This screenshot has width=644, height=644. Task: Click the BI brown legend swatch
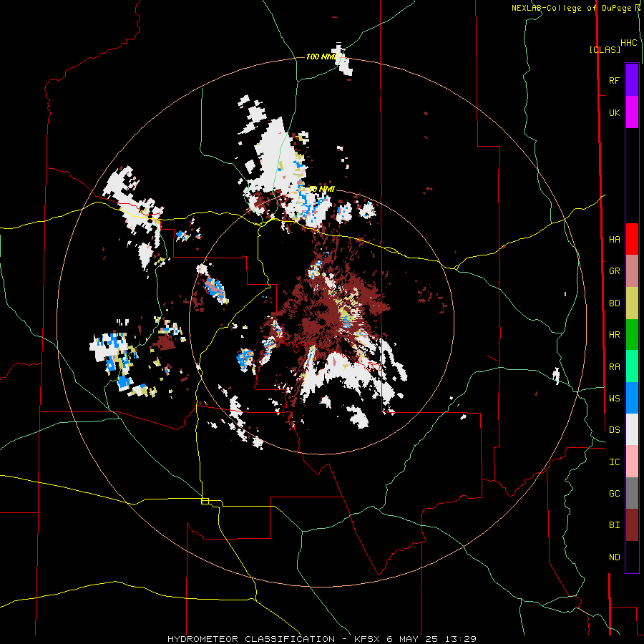632,525
